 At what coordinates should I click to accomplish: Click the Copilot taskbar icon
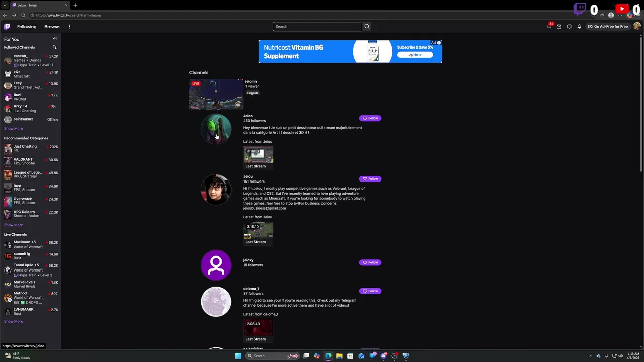pyautogui.click(x=317, y=356)
